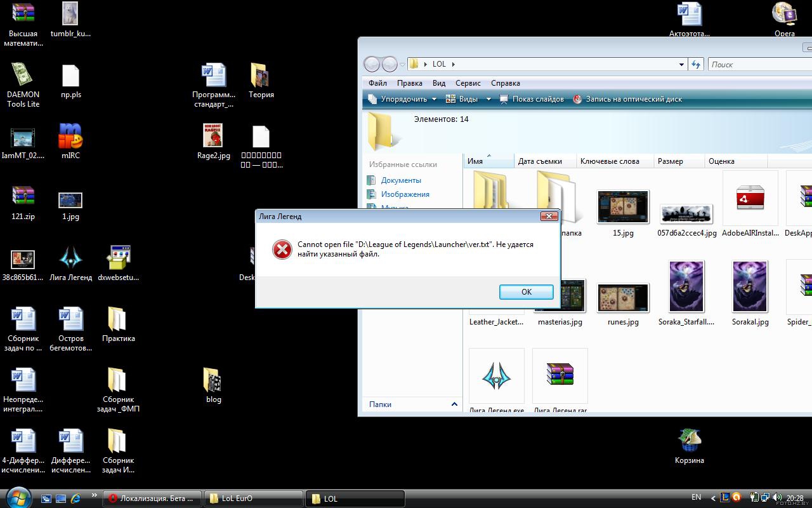Go forward in Explorer navigation
The width and height of the screenshot is (812, 508).
click(x=389, y=64)
